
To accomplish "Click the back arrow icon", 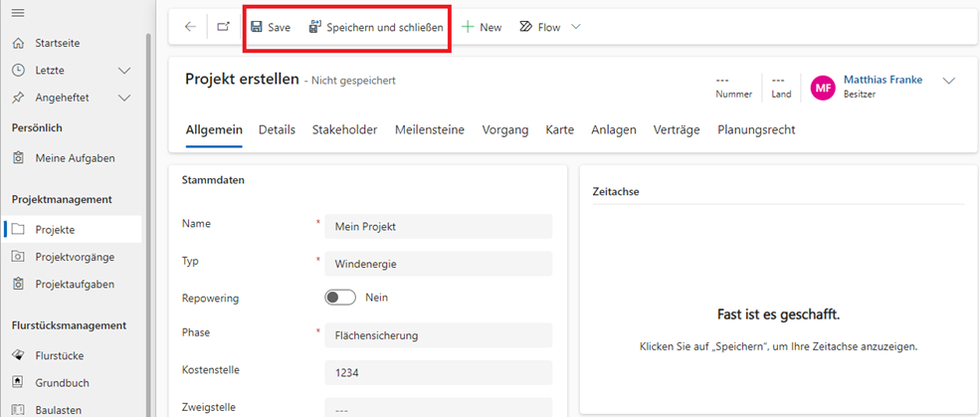I will [190, 27].
